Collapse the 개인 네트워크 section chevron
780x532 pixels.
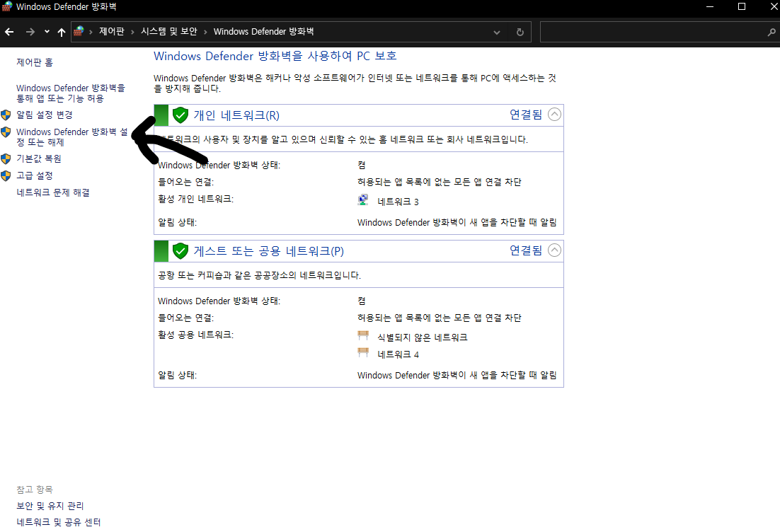pos(554,115)
